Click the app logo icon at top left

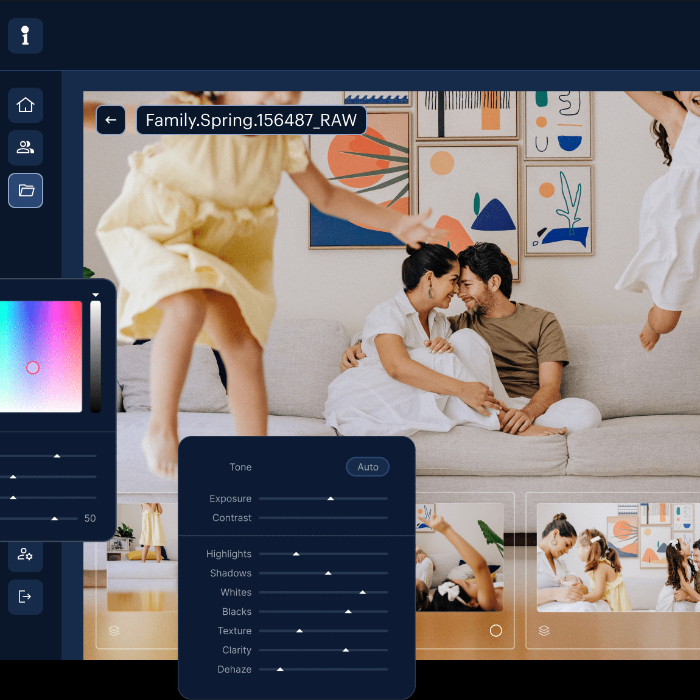click(x=25, y=36)
